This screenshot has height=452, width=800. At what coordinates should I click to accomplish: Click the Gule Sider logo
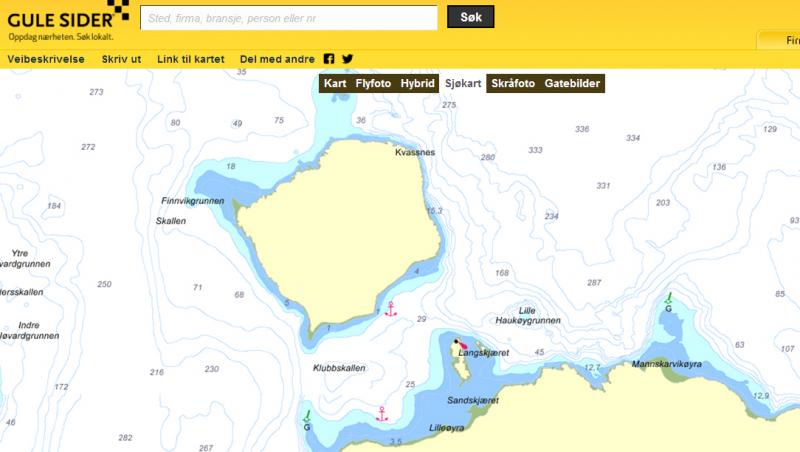68,21
